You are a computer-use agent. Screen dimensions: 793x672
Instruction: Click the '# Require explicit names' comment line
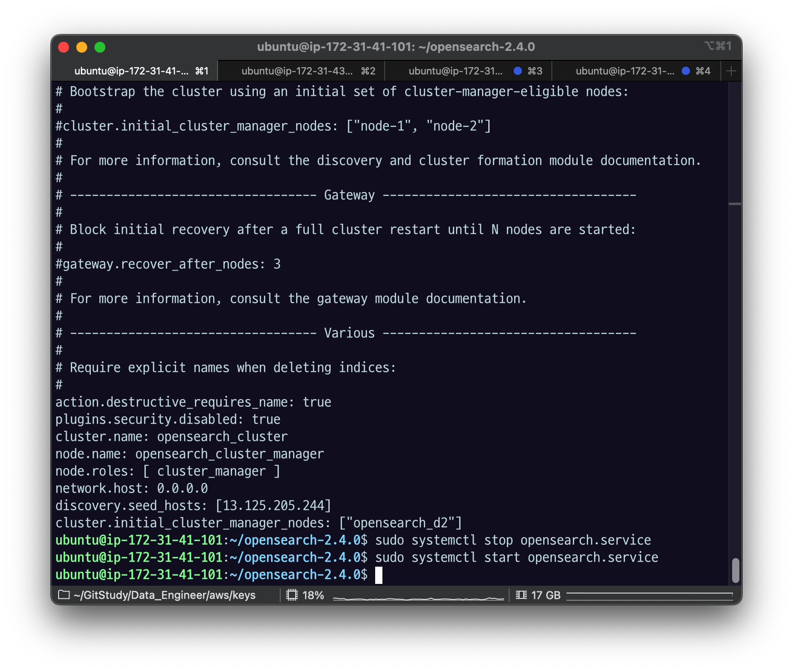coord(226,368)
